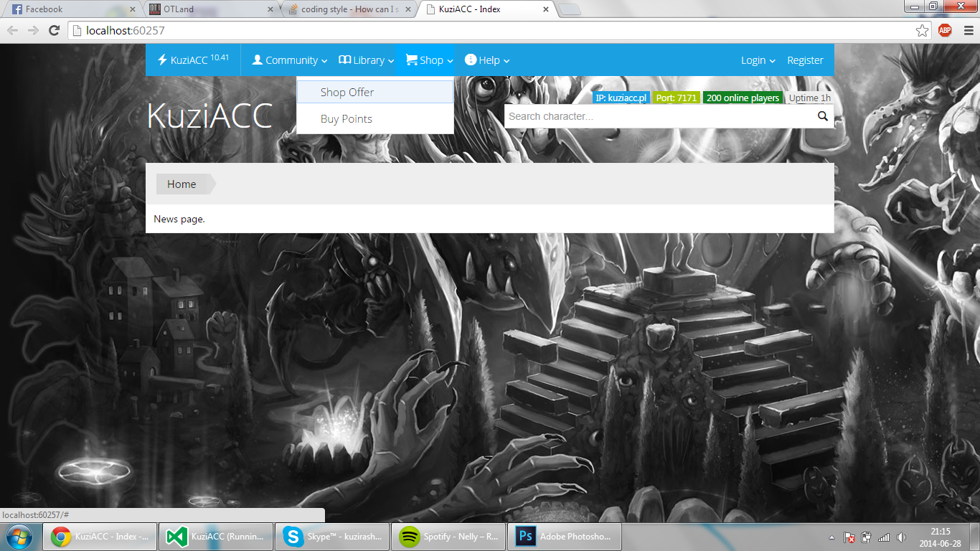Open the network signal tray icon
980x551 pixels.
[x=884, y=537]
